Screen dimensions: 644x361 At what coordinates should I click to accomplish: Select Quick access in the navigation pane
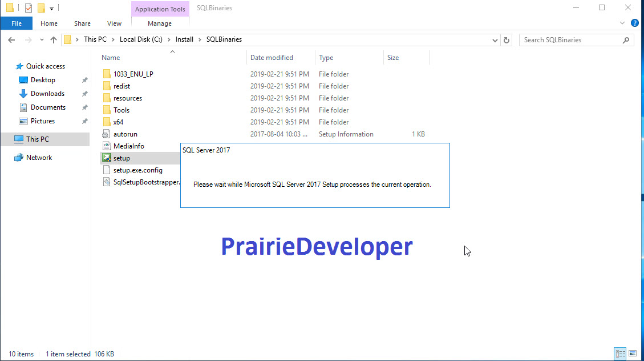coord(45,66)
